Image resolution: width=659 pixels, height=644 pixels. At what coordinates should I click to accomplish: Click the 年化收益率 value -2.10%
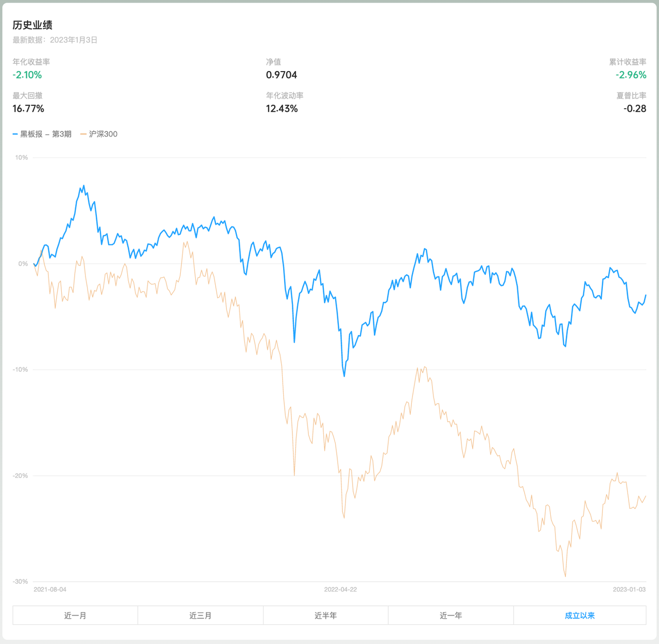[x=27, y=75]
